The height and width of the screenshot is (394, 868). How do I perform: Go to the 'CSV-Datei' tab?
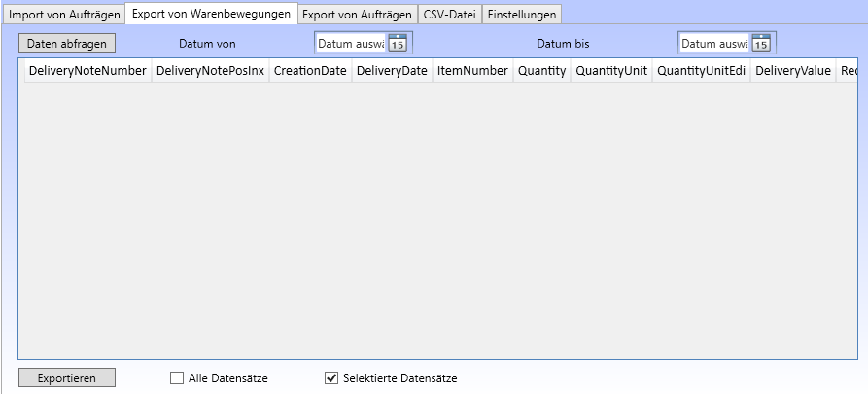coord(449,16)
